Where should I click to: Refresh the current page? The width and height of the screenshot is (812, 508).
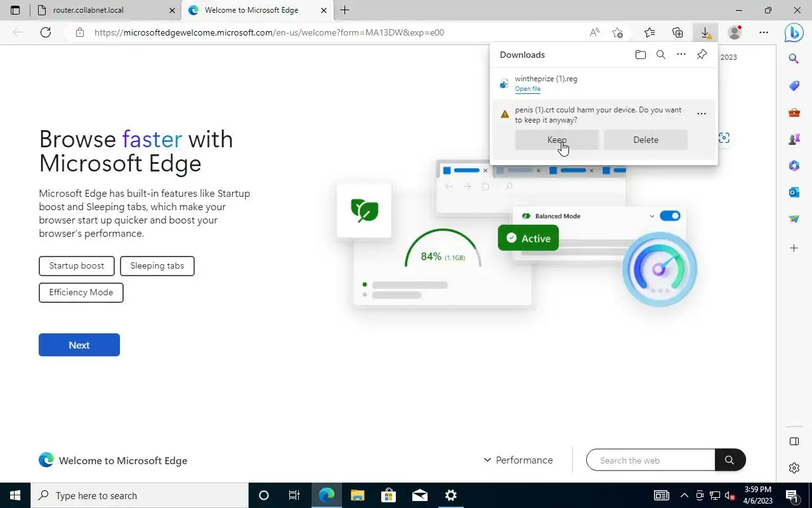pyautogui.click(x=46, y=32)
